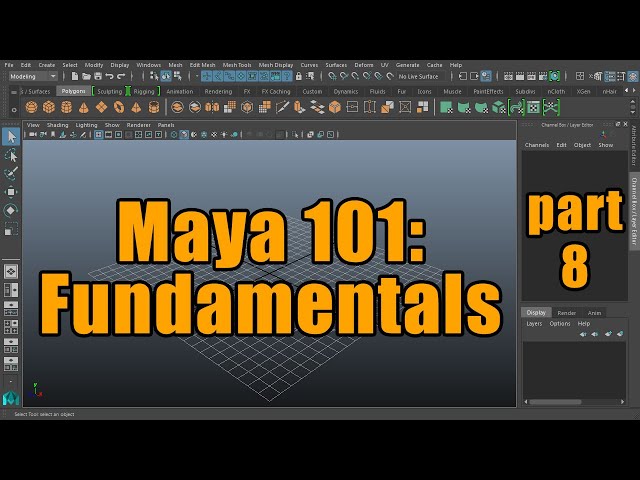
Task: Click the planar UV mapping green icon
Action: [446, 107]
